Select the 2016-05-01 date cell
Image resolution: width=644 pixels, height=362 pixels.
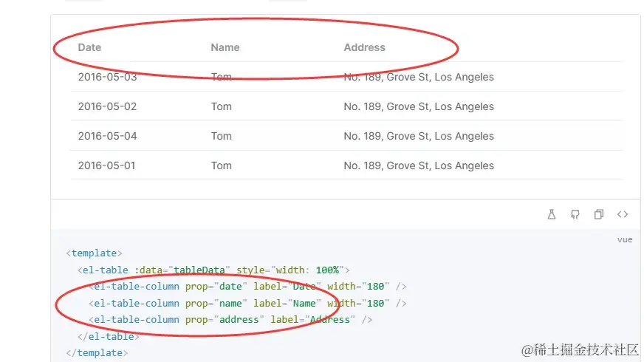point(106,166)
